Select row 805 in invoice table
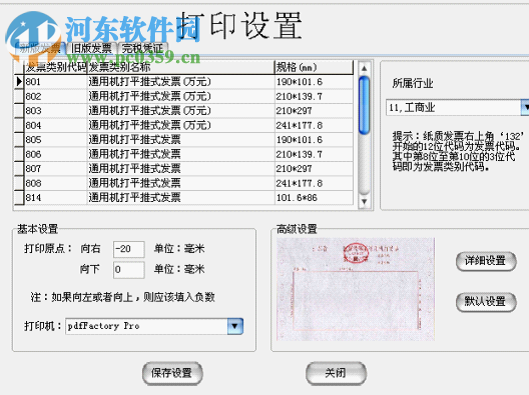The image size is (529, 395). tap(184, 140)
